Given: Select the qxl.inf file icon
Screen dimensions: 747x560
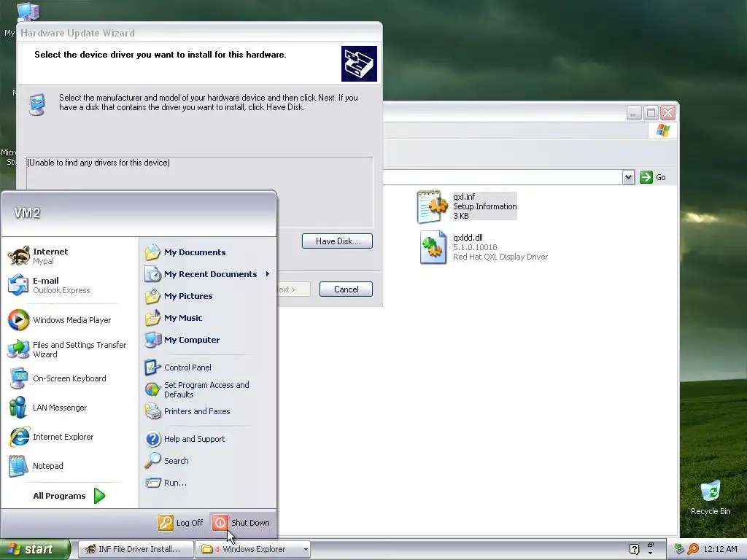Looking at the screenshot, I should 432,206.
